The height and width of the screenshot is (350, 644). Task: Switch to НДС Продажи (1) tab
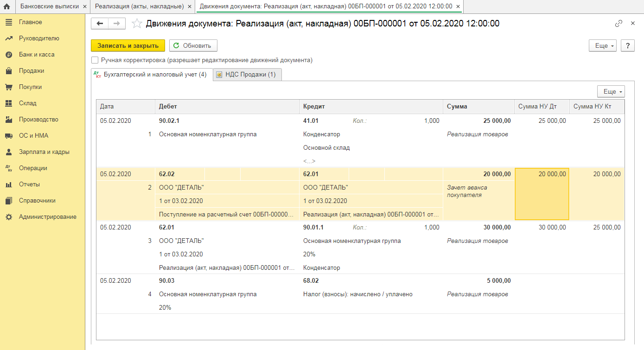pyautogui.click(x=247, y=75)
